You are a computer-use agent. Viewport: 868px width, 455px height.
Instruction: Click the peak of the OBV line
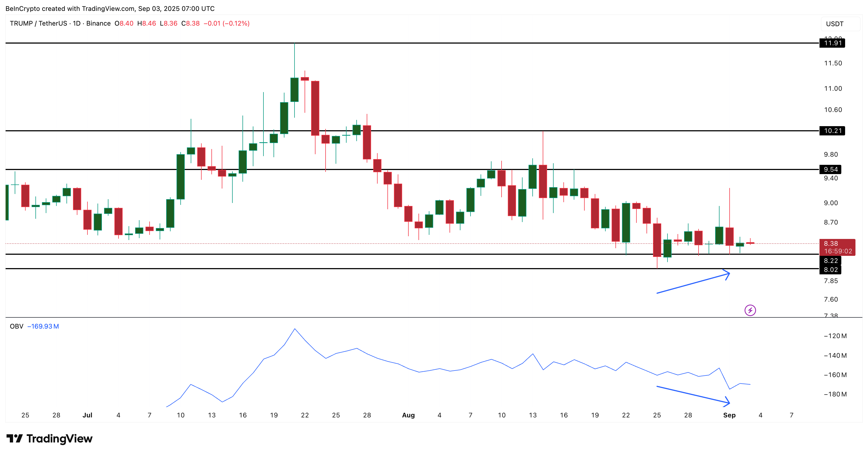tap(295, 329)
